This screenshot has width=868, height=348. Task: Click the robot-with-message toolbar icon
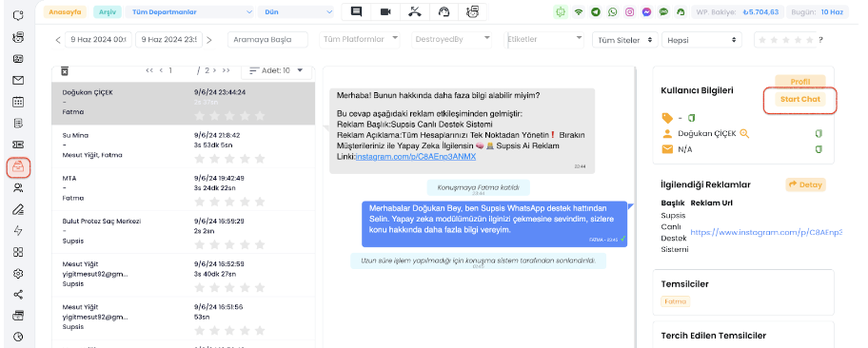tap(472, 11)
